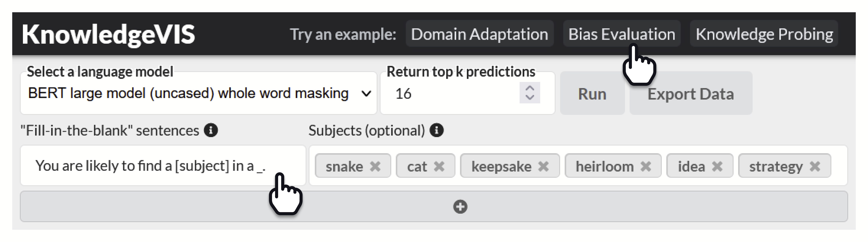Viewport: 868px width, 242px height.
Task: Remove the strategy subject tag
Action: [x=815, y=166]
